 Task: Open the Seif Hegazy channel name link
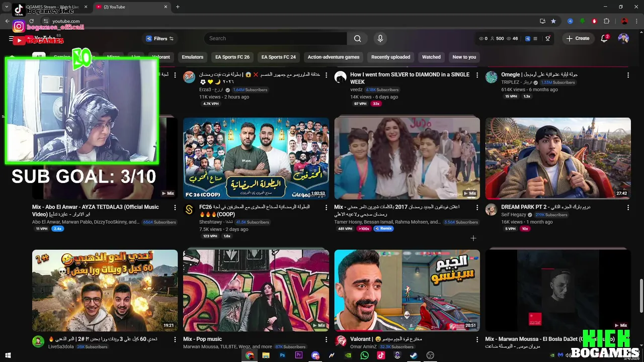click(x=514, y=215)
